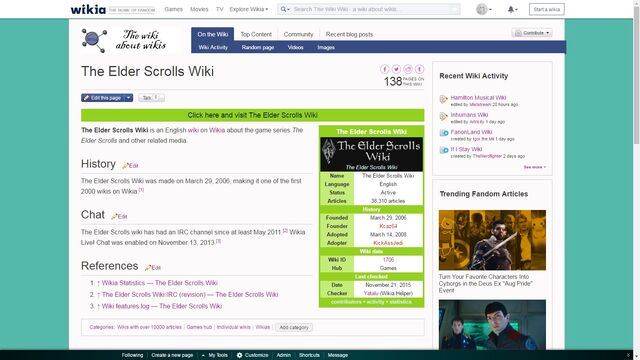Open the Contribute dropdown button
The width and height of the screenshot is (640, 360).
(x=532, y=33)
